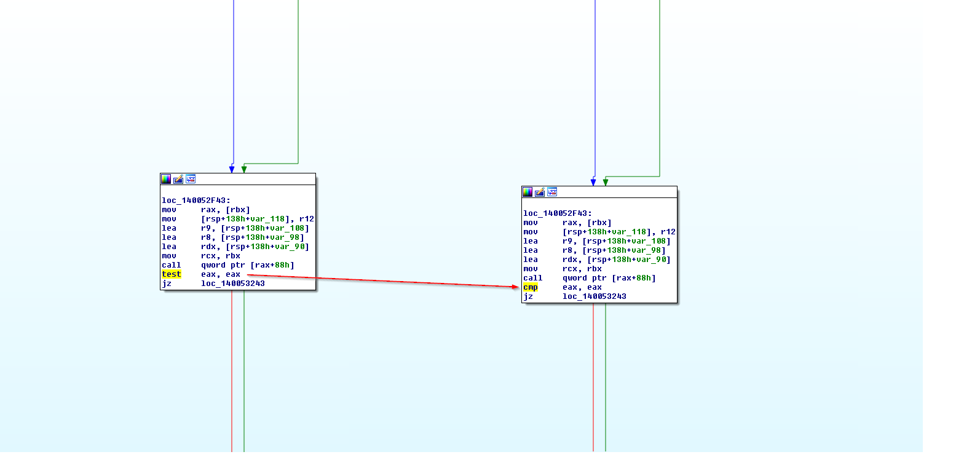Click 'call qword ptr [rax+88h]' in the test block
The image size is (980, 457).
pyautogui.click(x=228, y=265)
